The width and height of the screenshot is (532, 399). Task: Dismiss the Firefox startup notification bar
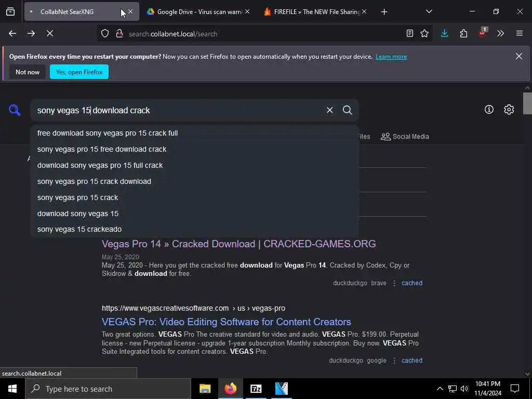coord(519,56)
